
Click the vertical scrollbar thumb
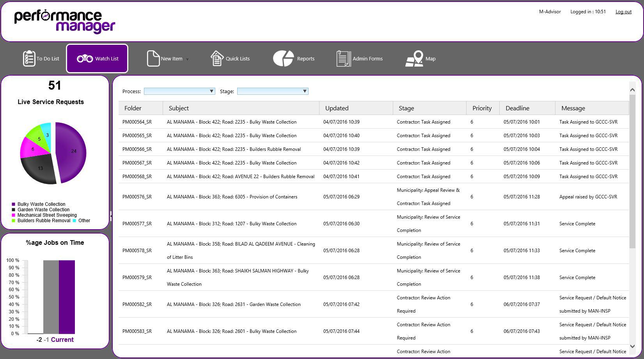point(632,172)
